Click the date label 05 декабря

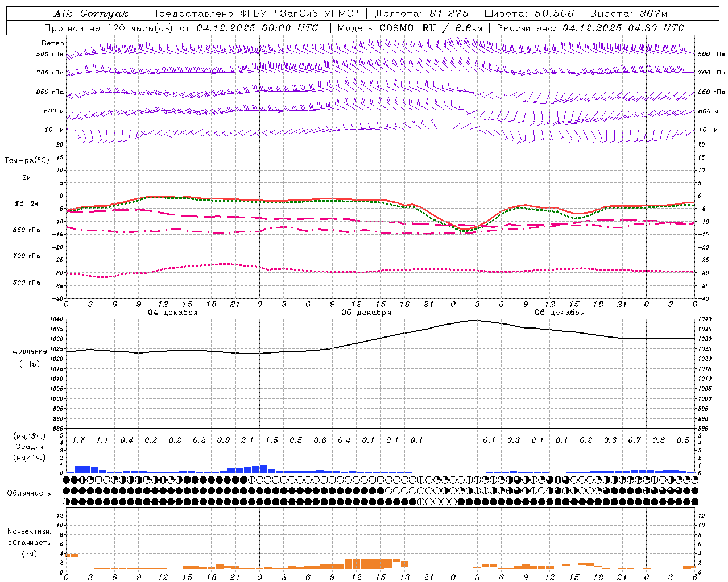[366, 313]
